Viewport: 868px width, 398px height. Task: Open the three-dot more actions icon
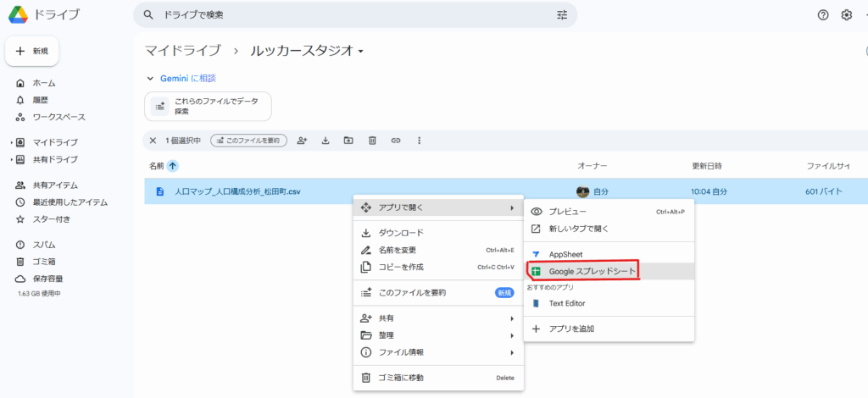[419, 141]
